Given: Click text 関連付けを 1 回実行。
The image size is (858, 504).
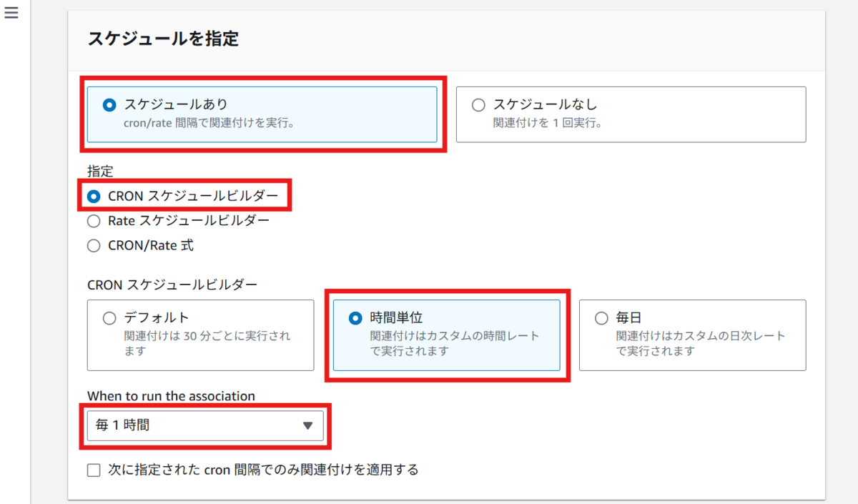Looking at the screenshot, I should [548, 123].
